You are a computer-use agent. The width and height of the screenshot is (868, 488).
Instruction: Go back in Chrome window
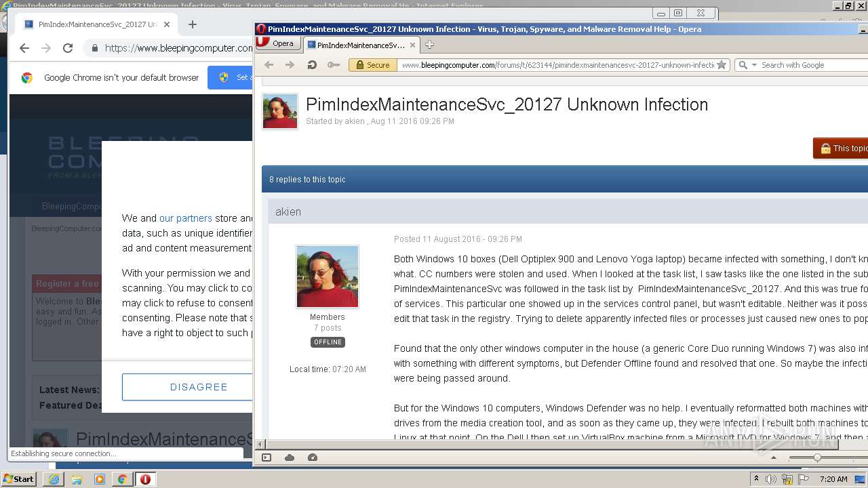(x=24, y=48)
